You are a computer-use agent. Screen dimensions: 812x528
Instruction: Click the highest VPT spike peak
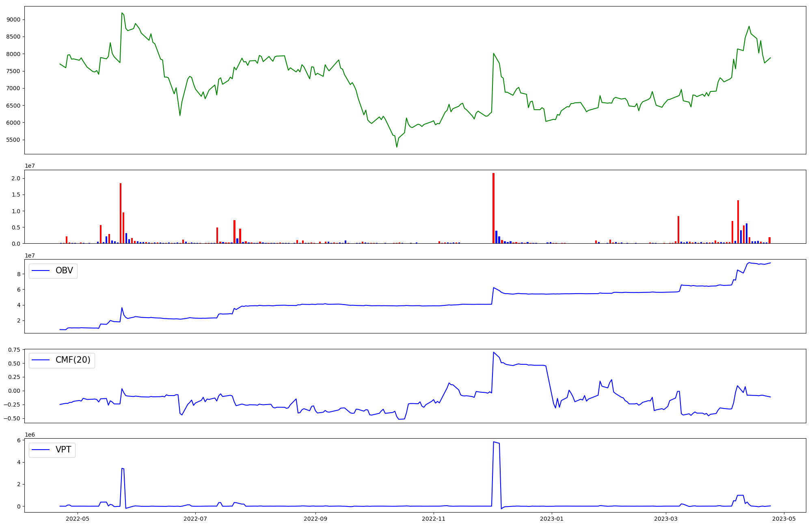tap(494, 442)
